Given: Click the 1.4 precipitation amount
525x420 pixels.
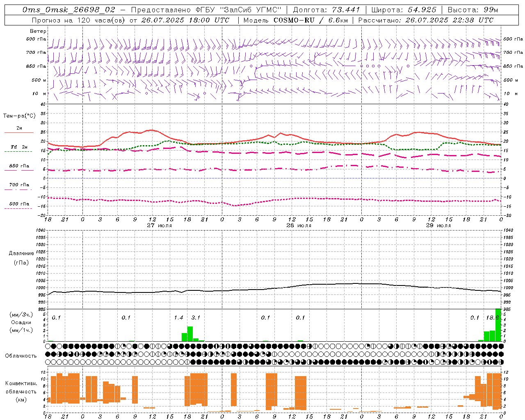Looking at the screenshot, I should 179,318.
